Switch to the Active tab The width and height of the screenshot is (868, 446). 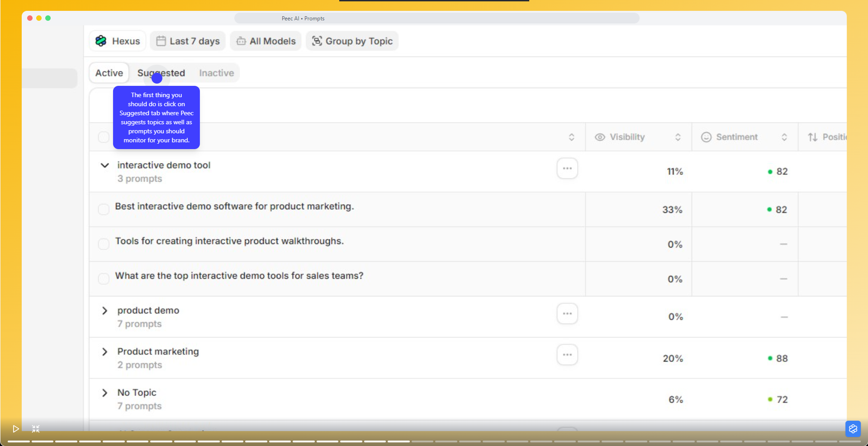(x=109, y=73)
